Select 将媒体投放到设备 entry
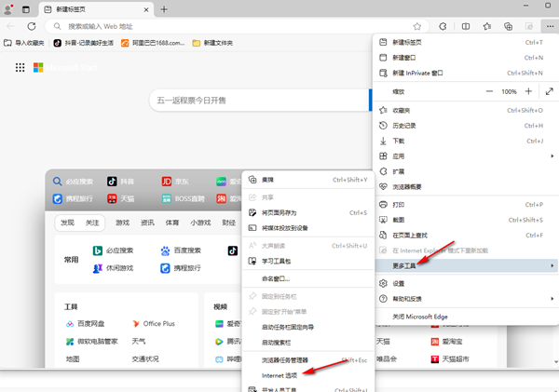The width and height of the screenshot is (559, 392). (308, 228)
